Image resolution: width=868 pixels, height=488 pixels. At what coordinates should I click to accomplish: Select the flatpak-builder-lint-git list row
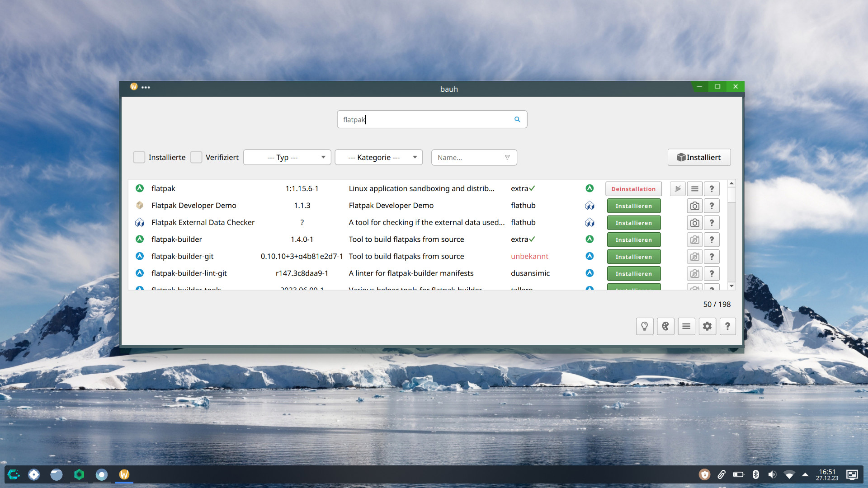pyautogui.click(x=189, y=273)
